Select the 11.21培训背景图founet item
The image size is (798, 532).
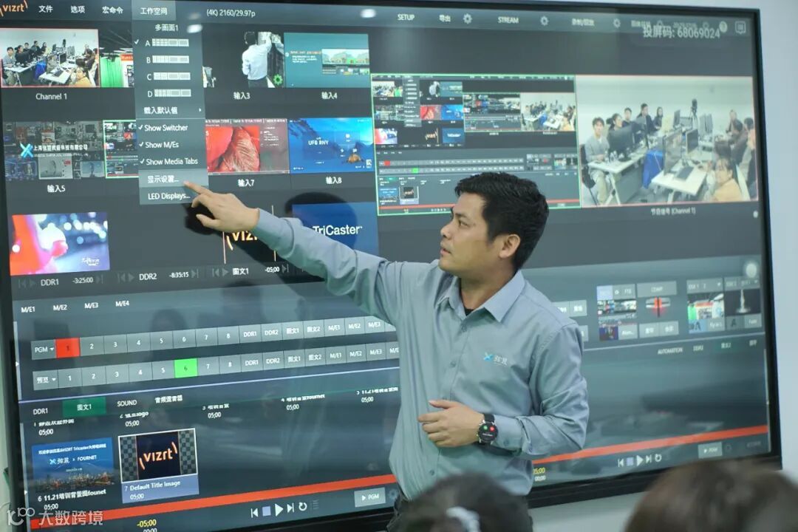point(71,474)
